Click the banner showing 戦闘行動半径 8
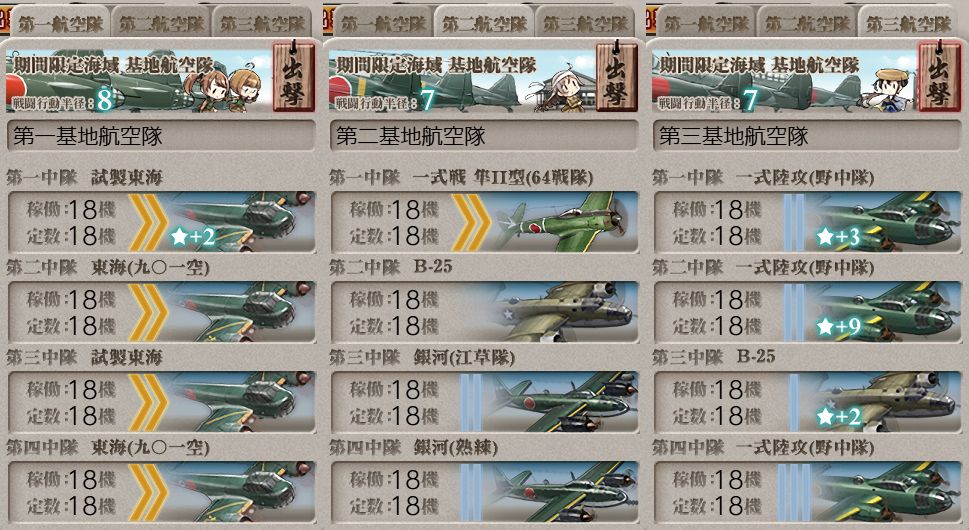Image resolution: width=969 pixels, height=530 pixels. tap(139, 80)
